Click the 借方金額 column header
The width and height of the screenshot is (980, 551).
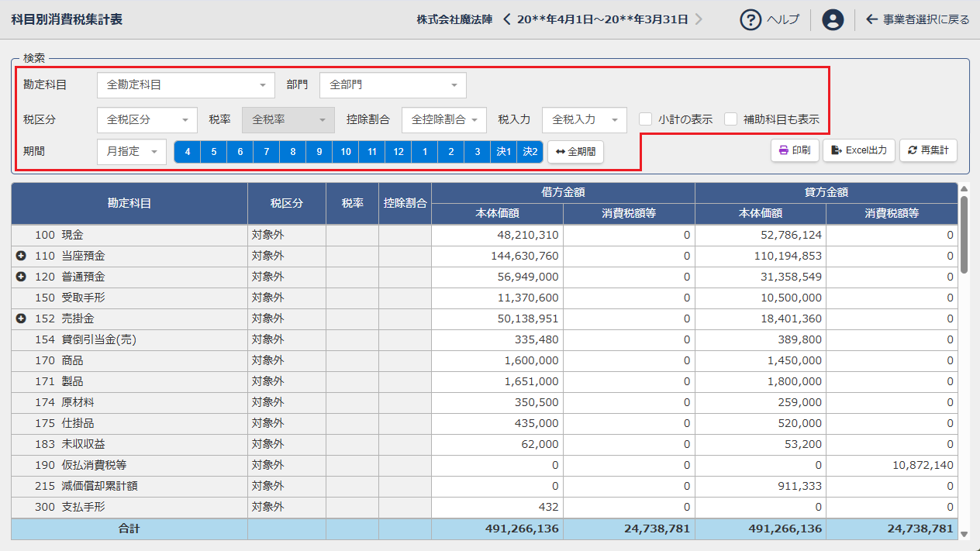click(x=564, y=193)
